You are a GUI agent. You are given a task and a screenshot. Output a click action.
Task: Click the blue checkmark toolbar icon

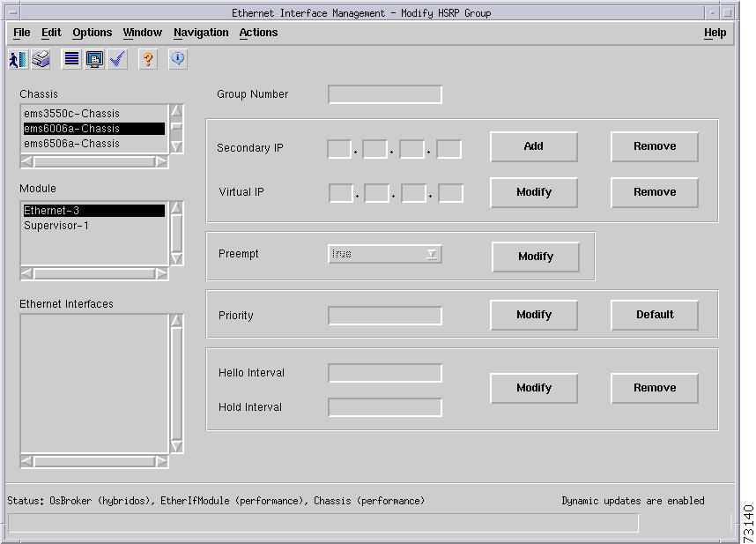click(x=117, y=59)
